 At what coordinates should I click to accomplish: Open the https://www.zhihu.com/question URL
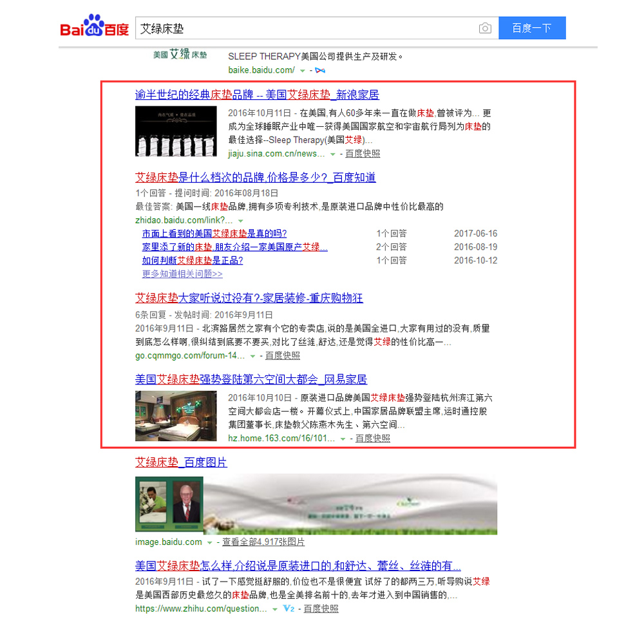click(201, 609)
